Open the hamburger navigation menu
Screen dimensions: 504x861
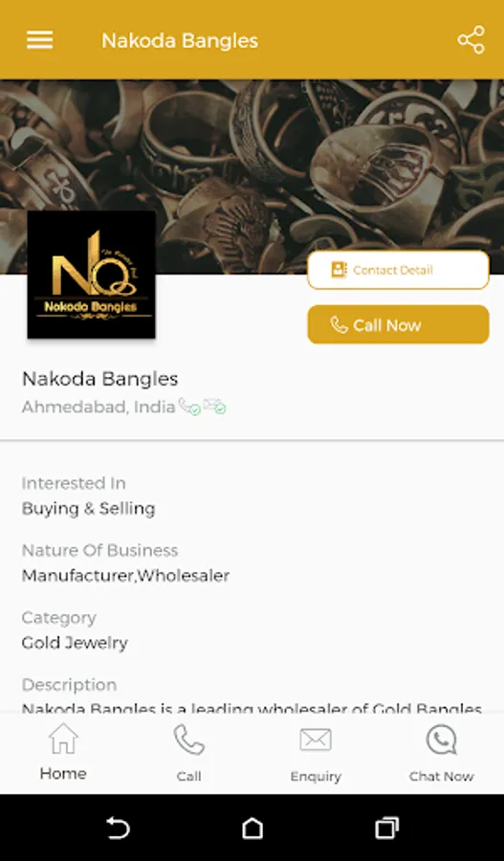[x=39, y=40]
